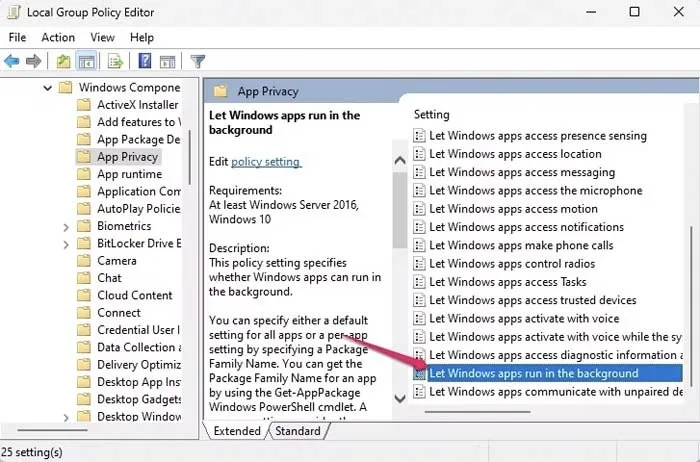The height and width of the screenshot is (462, 700).
Task: Open Help with the question mark icon
Action: [144, 61]
